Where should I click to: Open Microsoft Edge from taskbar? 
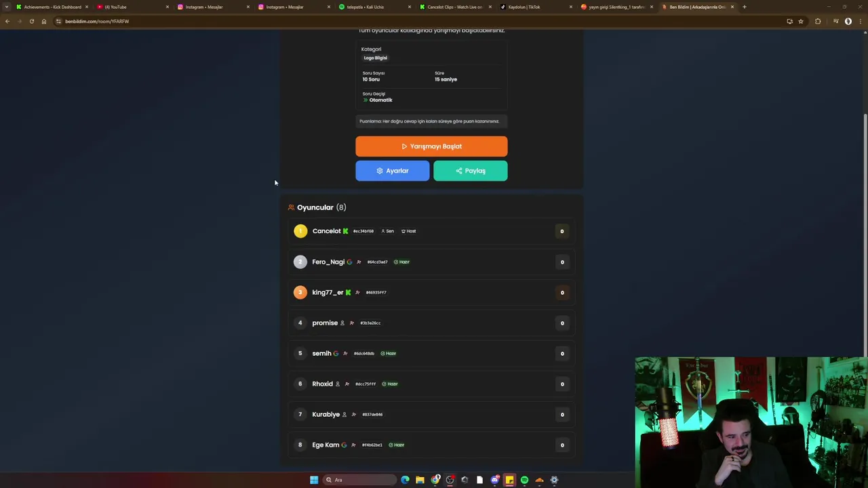pos(406,480)
